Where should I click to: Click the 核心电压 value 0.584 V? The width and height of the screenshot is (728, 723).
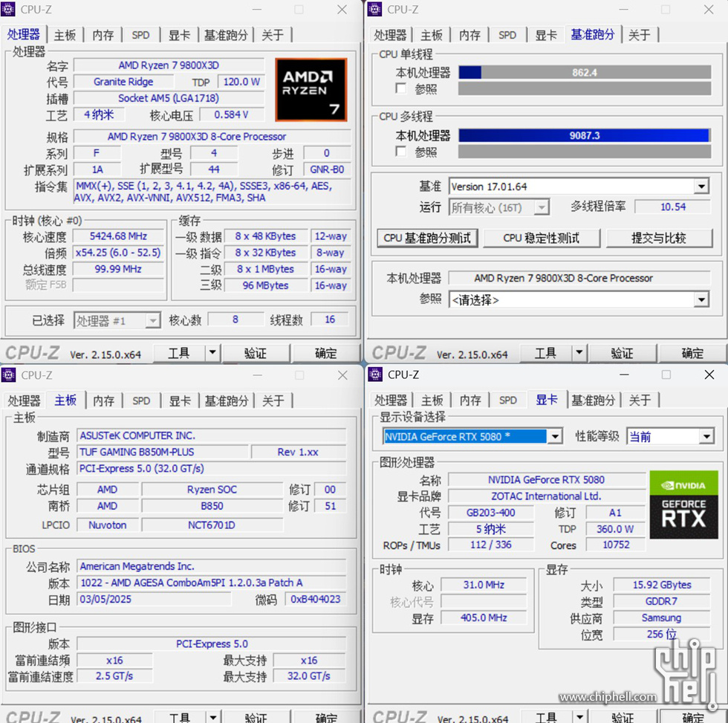231,114
